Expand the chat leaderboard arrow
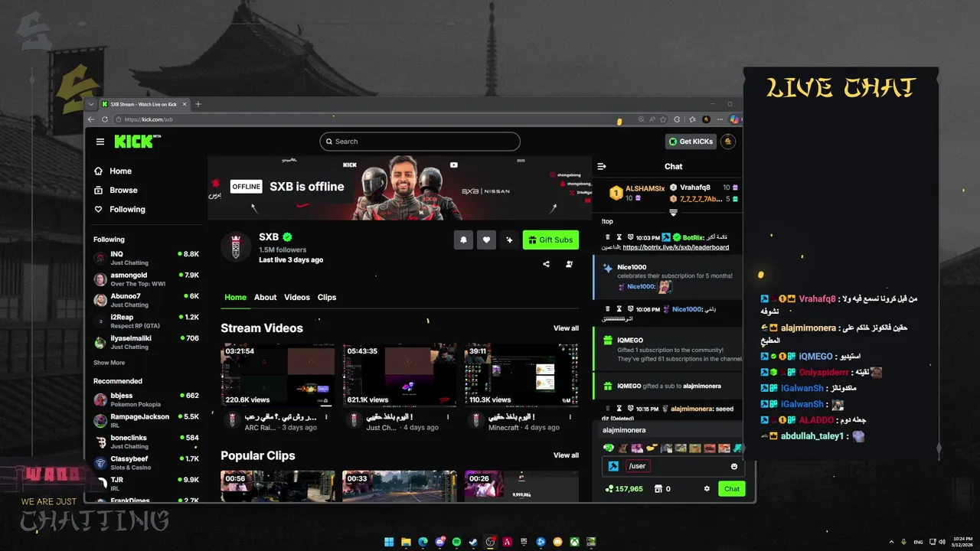 click(x=673, y=212)
